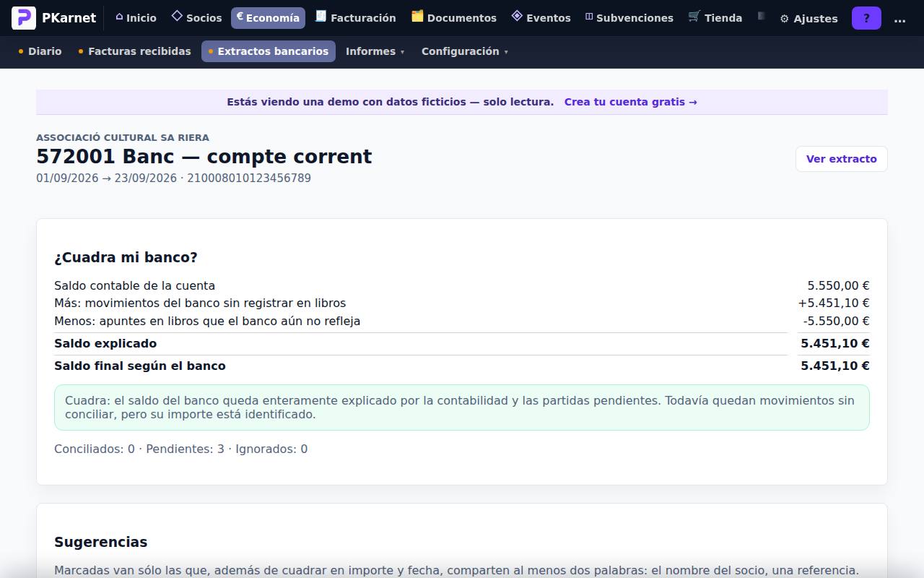Screen dimensions: 924x578
Task: Expand the Configuración dropdown
Action: 465,51
